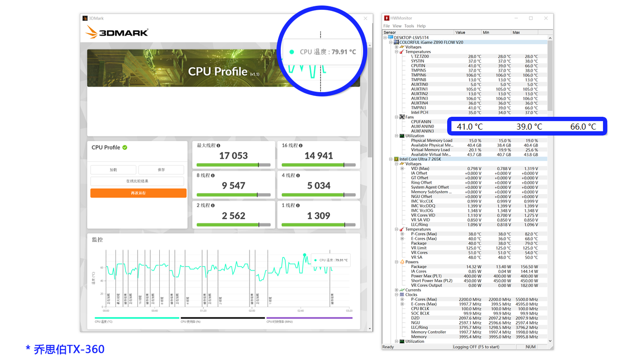Click the highlighted peak point on temperature graph

tap(304, 255)
